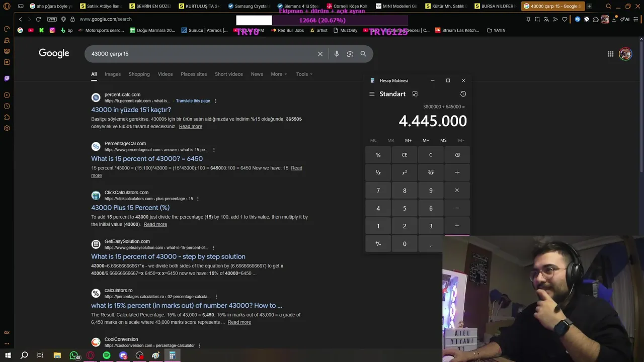
Task: Open the YAYIN bookmarks folder
Action: (x=496, y=30)
